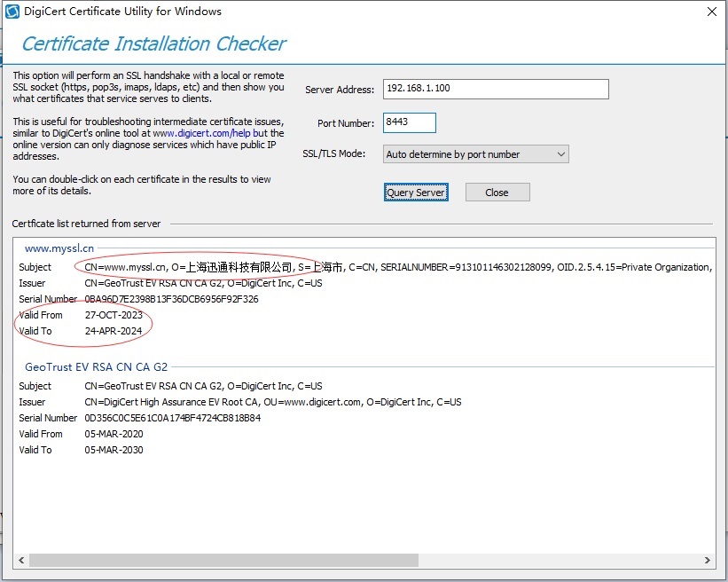The width and height of the screenshot is (728, 582).
Task: Click the Valid To date 05-MAR-2030
Action: pyautogui.click(x=114, y=450)
